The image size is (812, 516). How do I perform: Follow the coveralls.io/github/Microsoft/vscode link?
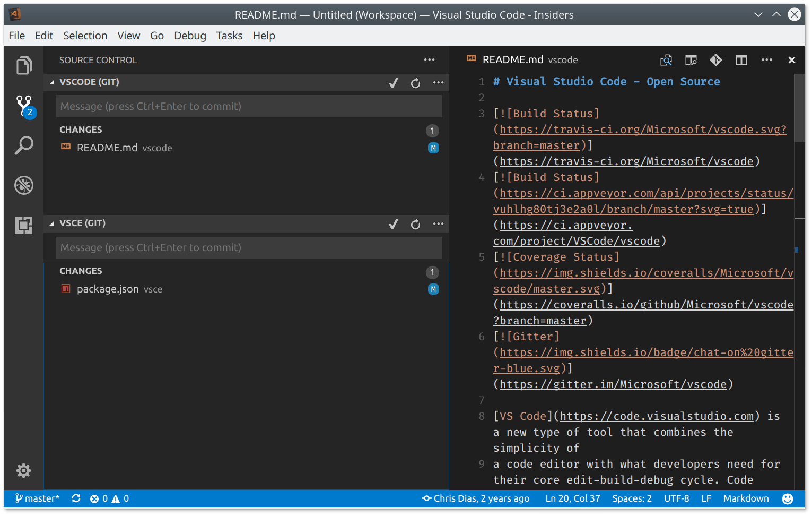[643, 313]
